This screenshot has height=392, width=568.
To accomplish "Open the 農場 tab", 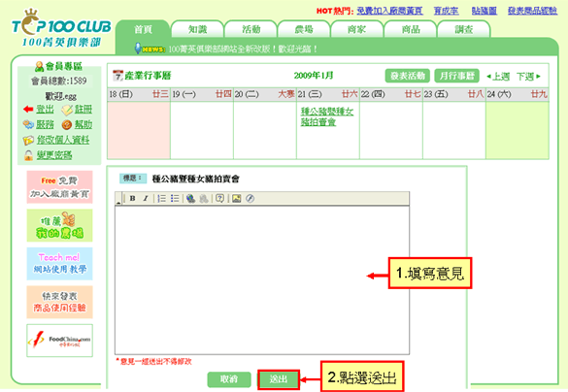I will (x=304, y=29).
